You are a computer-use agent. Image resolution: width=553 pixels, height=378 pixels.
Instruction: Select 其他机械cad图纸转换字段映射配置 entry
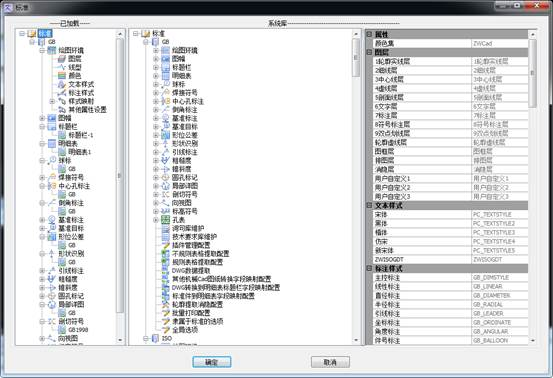coord(221,279)
